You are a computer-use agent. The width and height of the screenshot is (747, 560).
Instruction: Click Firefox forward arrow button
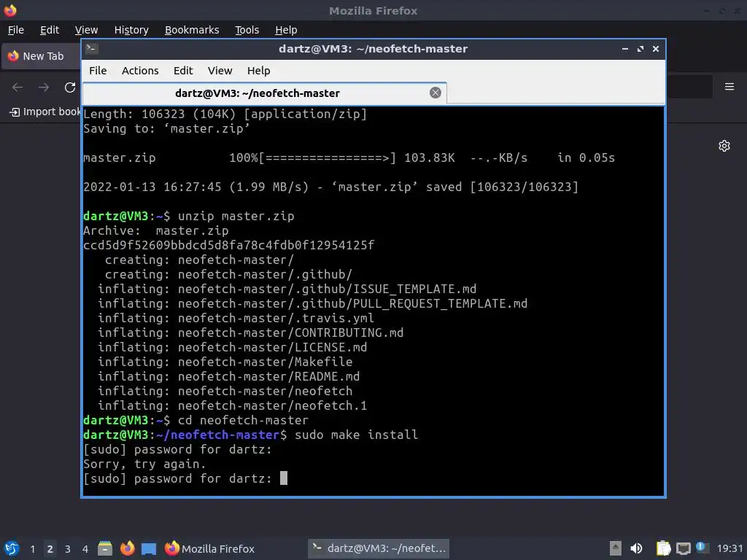tap(44, 87)
